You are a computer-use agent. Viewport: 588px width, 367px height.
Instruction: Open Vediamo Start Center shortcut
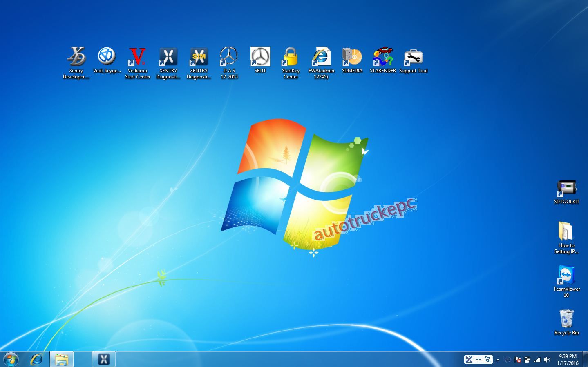click(x=137, y=62)
